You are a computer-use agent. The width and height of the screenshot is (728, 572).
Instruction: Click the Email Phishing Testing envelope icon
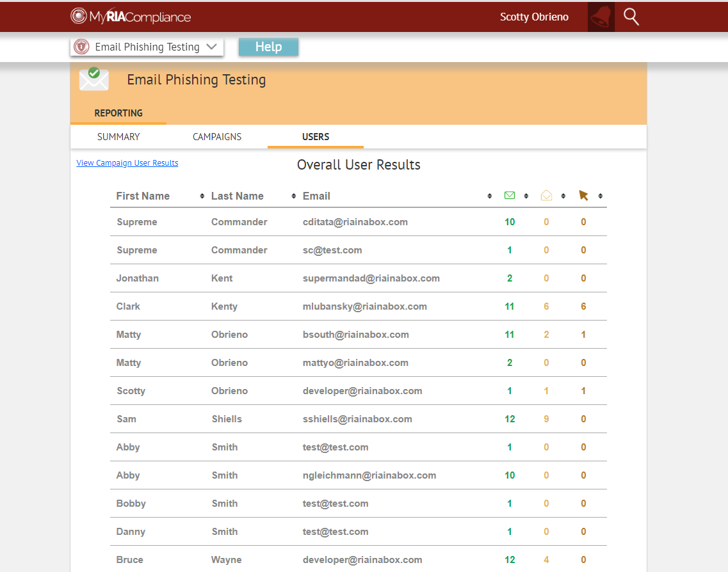94,79
